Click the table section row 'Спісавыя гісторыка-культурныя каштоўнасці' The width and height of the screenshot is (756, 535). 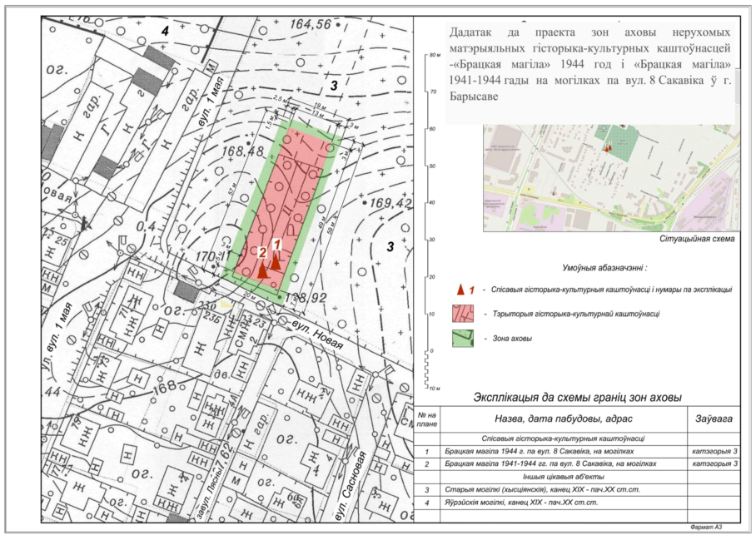pos(563,438)
